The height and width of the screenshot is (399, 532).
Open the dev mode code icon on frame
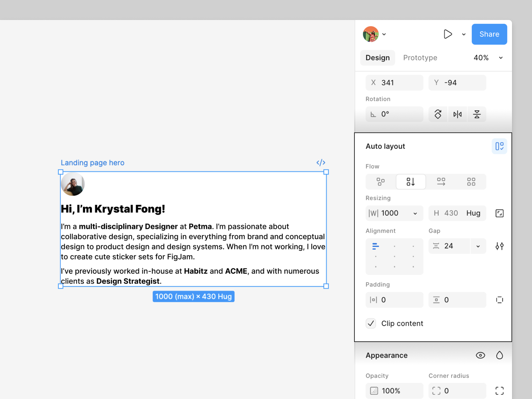pos(321,163)
